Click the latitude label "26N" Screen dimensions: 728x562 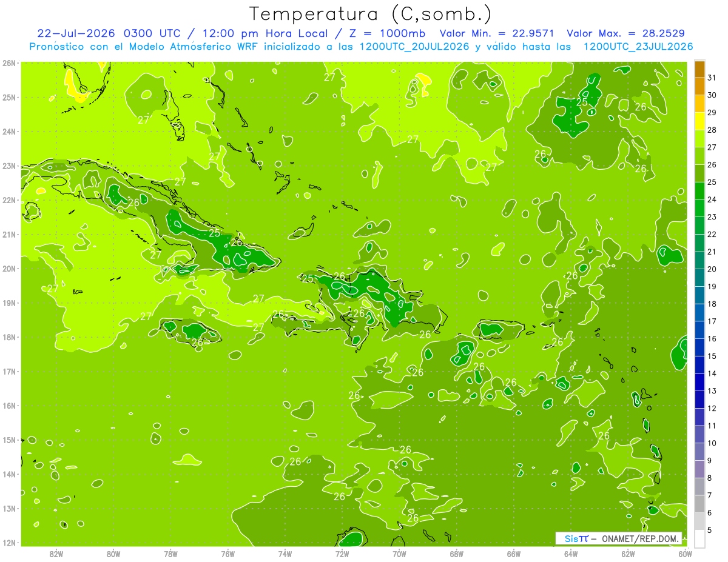tap(9, 63)
